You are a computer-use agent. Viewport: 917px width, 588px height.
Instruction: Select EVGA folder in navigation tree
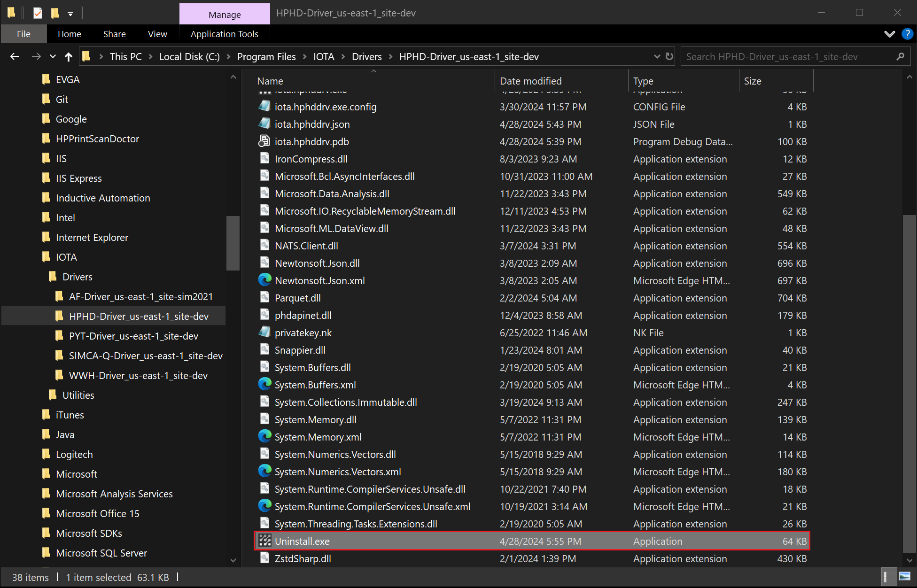pyautogui.click(x=68, y=79)
